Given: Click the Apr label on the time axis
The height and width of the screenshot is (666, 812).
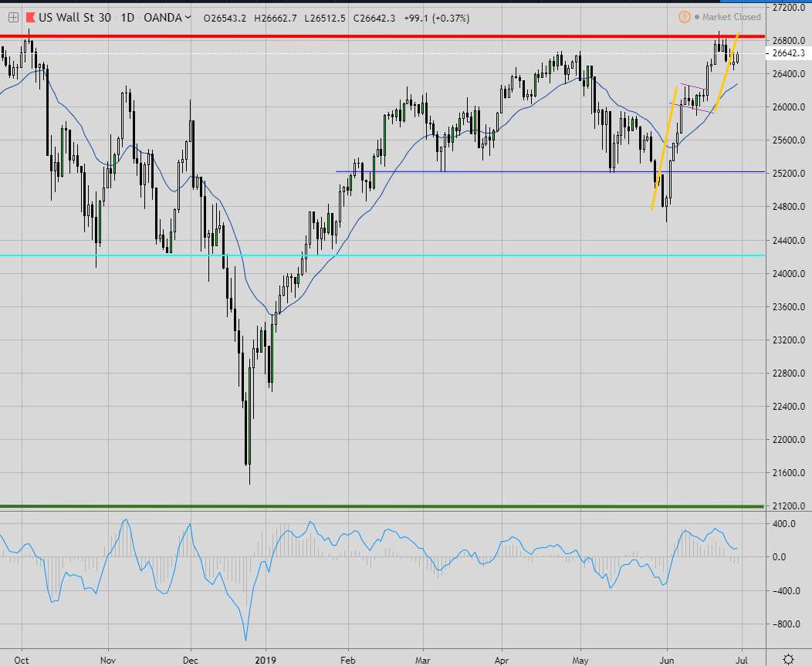Looking at the screenshot, I should tap(502, 661).
